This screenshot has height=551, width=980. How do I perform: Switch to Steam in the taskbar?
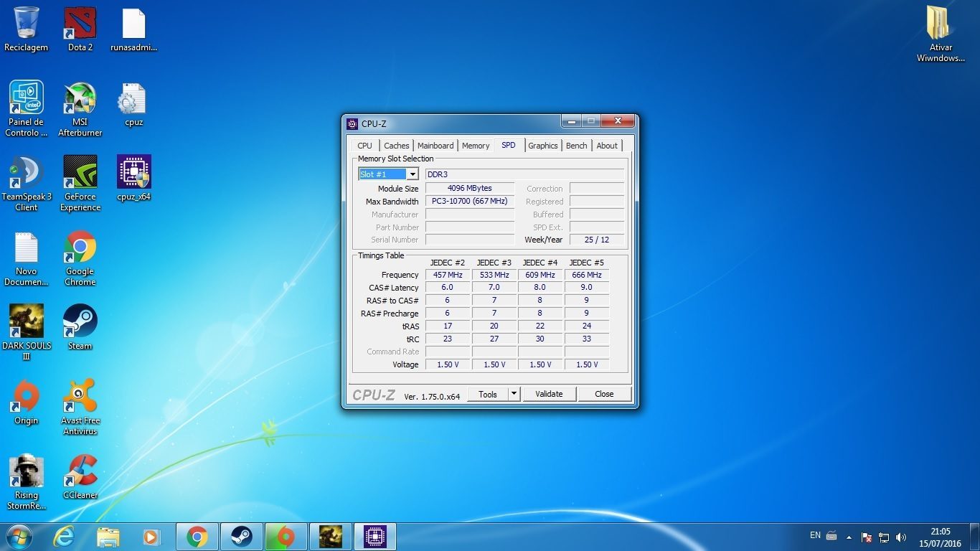pos(242,537)
